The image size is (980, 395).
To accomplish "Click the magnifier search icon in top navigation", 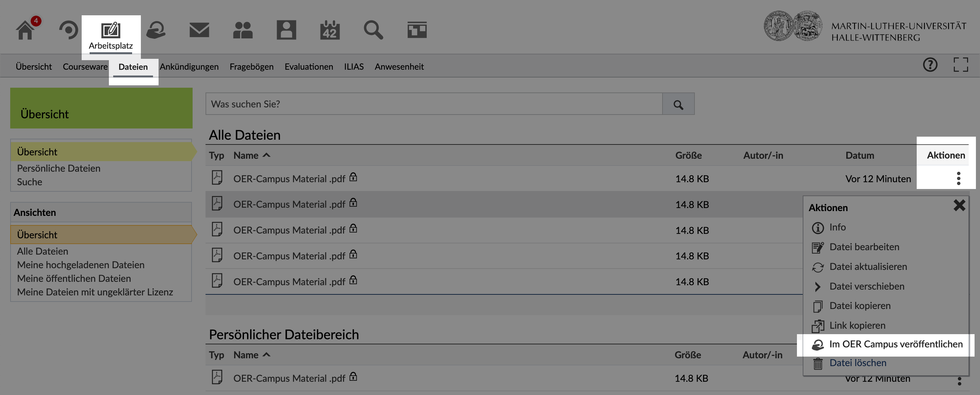I will 373,30.
